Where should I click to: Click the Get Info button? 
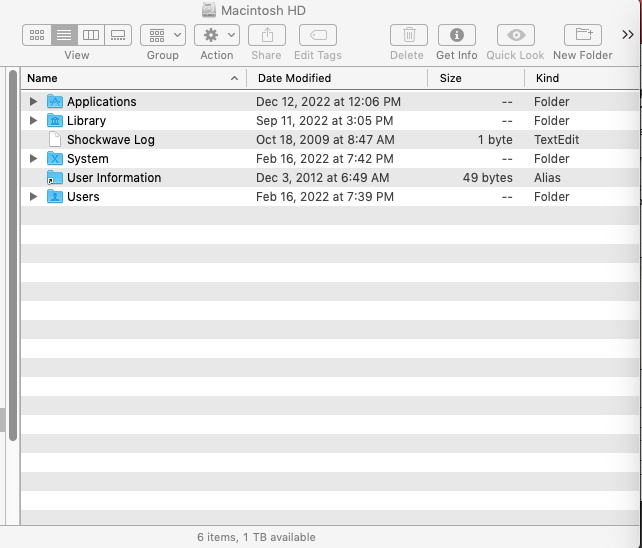(457, 35)
